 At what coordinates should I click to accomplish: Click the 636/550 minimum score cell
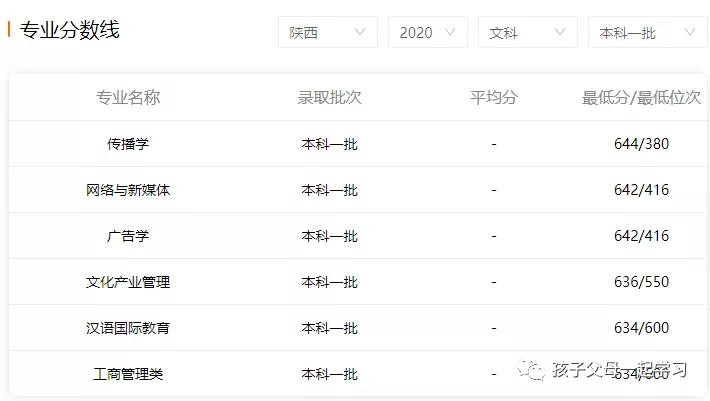pyautogui.click(x=641, y=282)
